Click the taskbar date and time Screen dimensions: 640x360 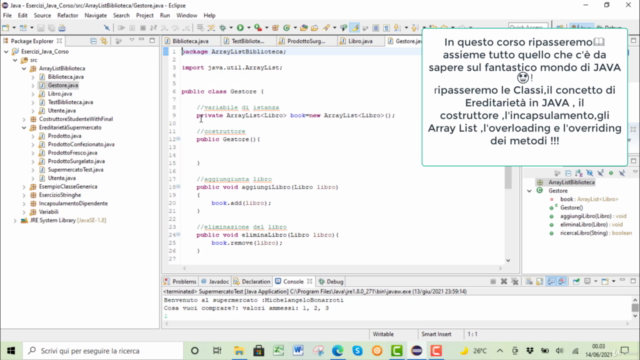[x=598, y=351]
